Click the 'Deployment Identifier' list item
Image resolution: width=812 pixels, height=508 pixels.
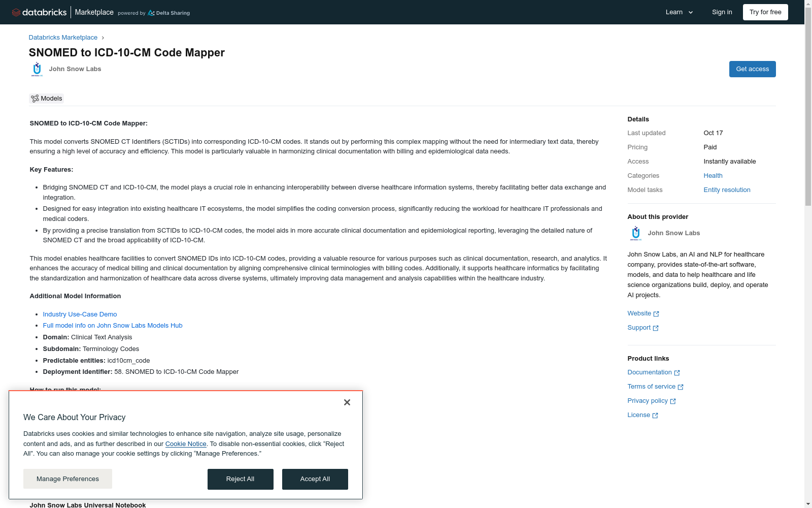click(141, 372)
